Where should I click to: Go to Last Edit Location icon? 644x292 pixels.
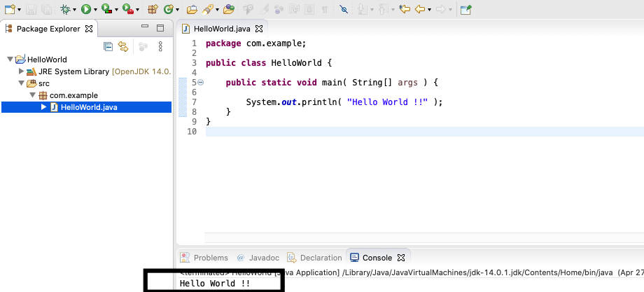tap(405, 9)
